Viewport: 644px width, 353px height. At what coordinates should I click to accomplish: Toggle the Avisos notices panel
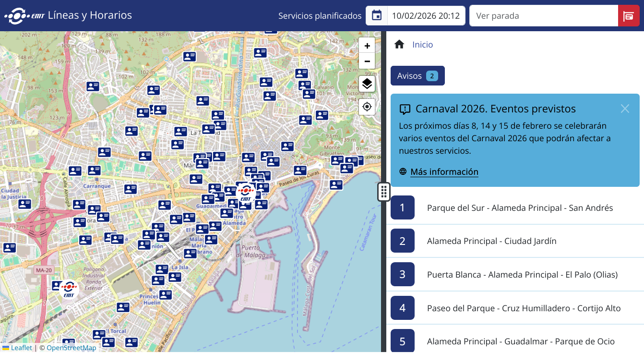pyautogui.click(x=417, y=76)
